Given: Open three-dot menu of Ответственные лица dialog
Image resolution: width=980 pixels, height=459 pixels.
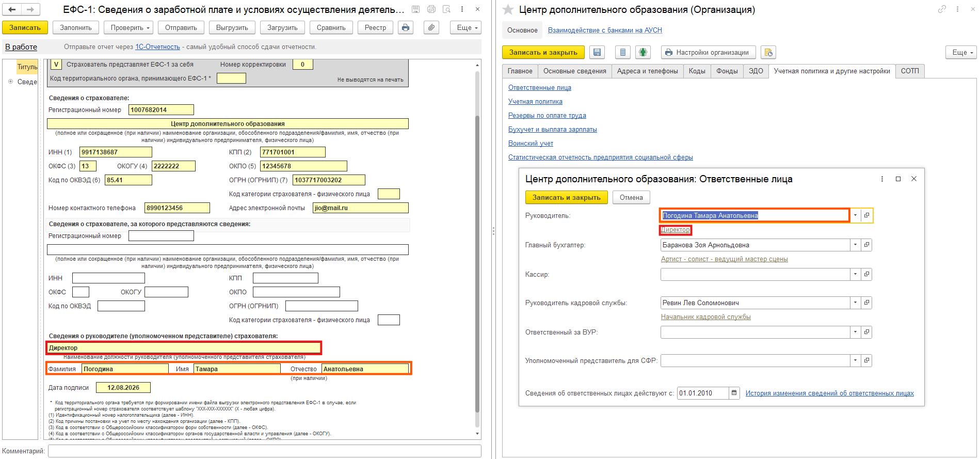Looking at the screenshot, I should (882, 179).
